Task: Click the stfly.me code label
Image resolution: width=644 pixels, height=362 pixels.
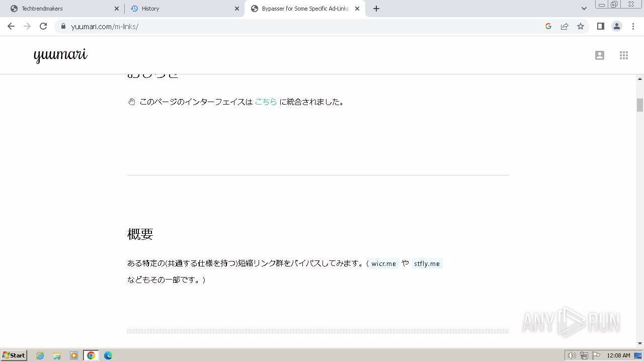Action: pos(427,263)
